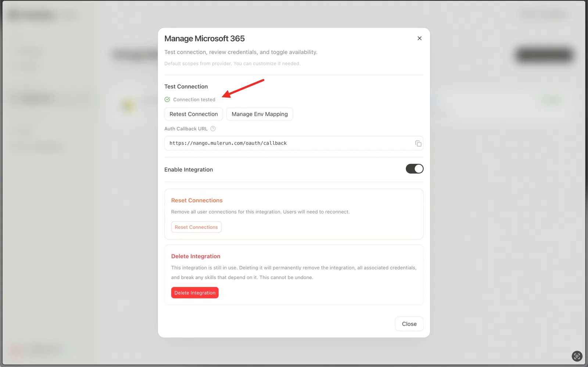Click the orange 'Reset Connections' heading
The image size is (588, 367).
(197, 200)
